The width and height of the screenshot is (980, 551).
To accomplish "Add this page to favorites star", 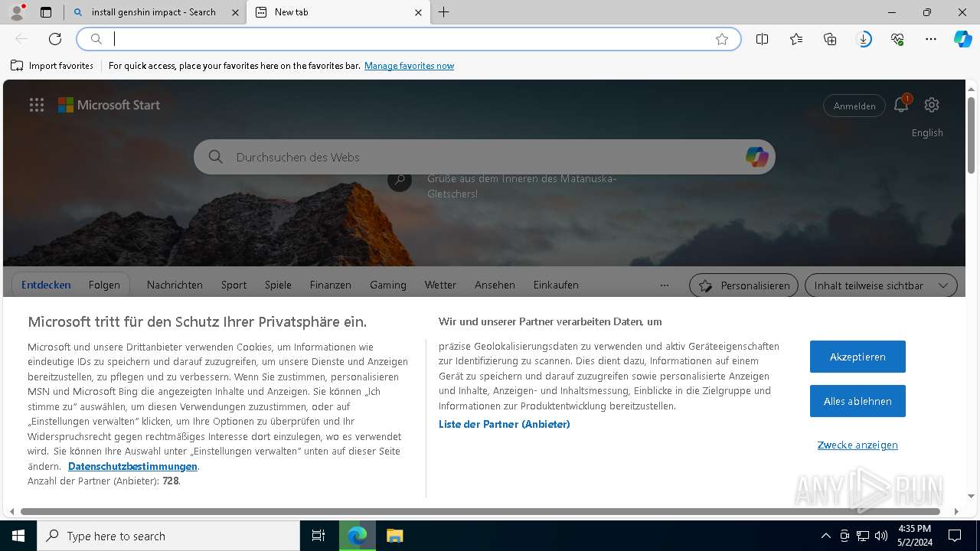I will 722,39.
